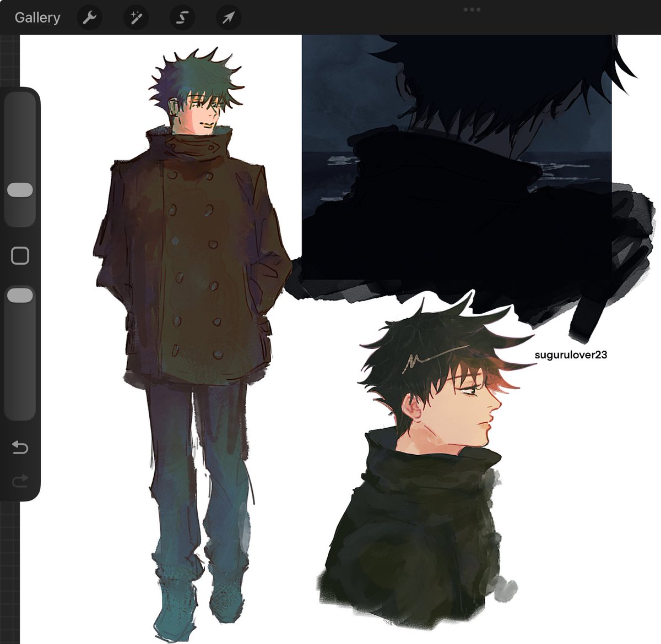Image resolution: width=661 pixels, height=644 pixels.
Task: Tap the three-dot multitasking indicator
Action: point(472,9)
